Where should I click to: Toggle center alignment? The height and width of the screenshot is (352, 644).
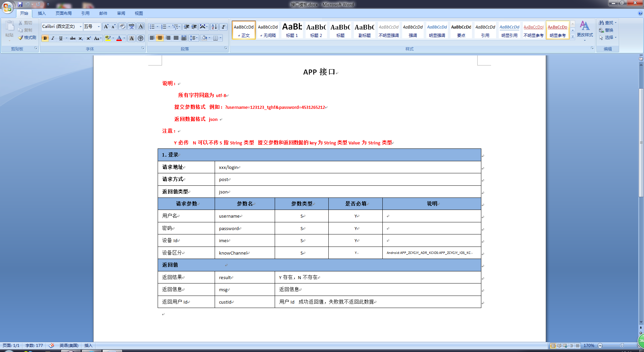(160, 38)
